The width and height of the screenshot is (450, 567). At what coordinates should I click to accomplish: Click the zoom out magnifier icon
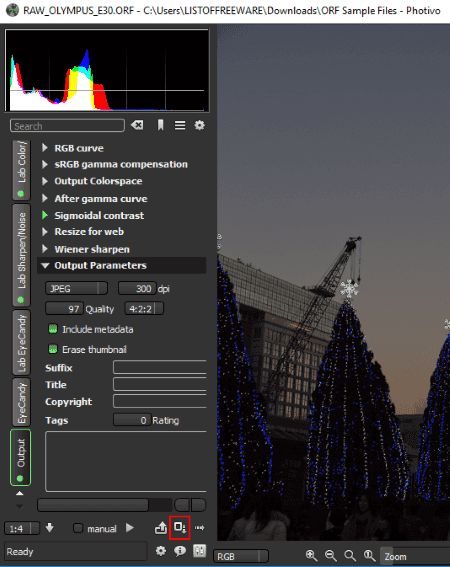tap(331, 555)
